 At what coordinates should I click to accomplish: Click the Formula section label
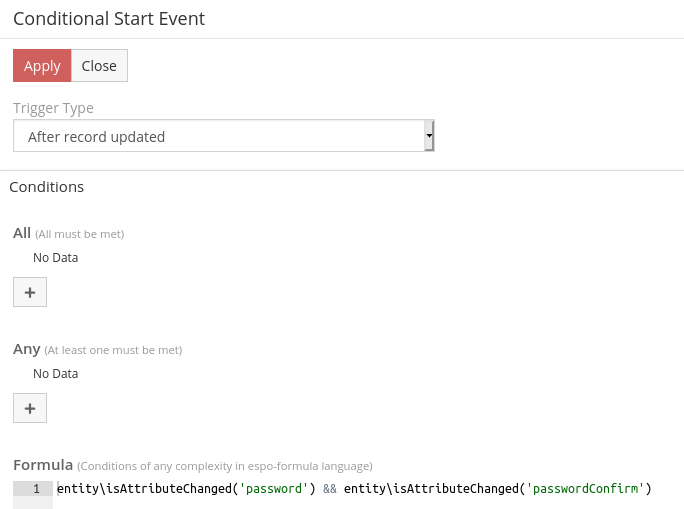point(43,465)
